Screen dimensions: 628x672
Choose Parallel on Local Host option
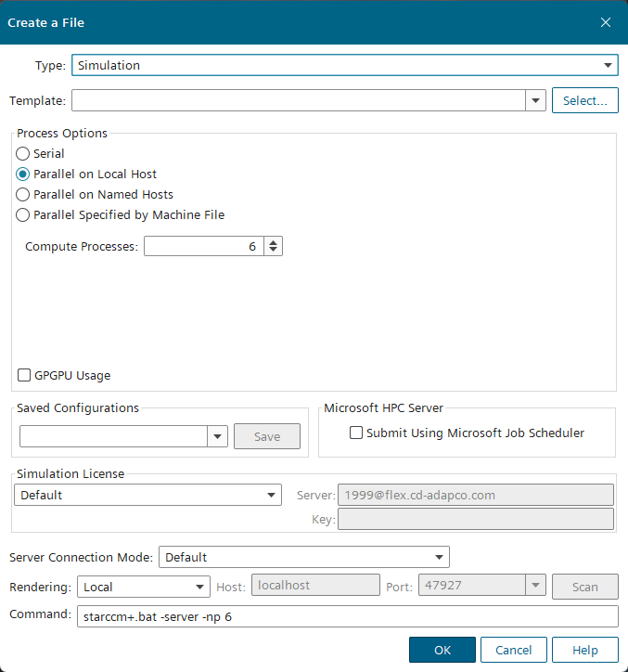[x=23, y=174]
